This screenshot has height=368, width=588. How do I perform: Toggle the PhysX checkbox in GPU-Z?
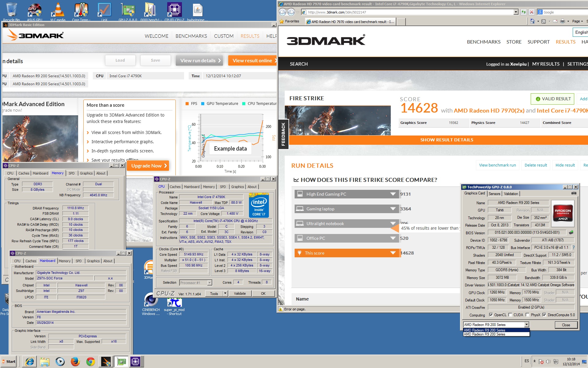527,315
